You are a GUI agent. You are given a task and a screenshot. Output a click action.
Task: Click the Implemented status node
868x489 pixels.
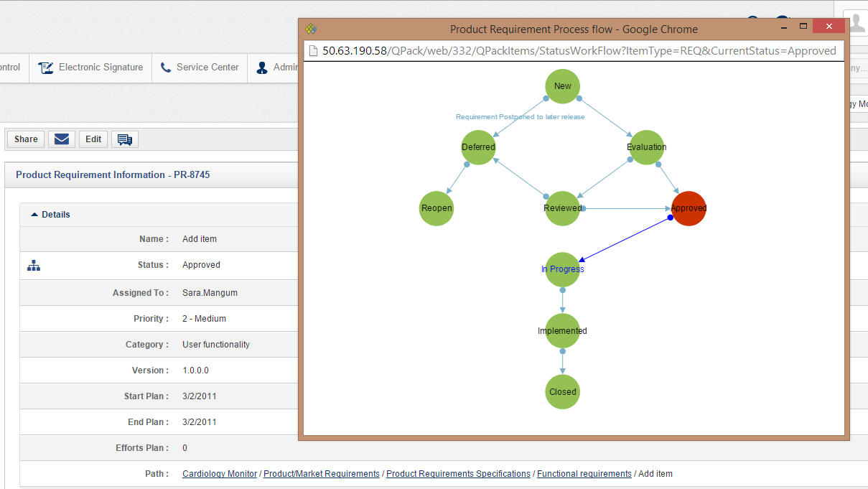pyautogui.click(x=563, y=331)
